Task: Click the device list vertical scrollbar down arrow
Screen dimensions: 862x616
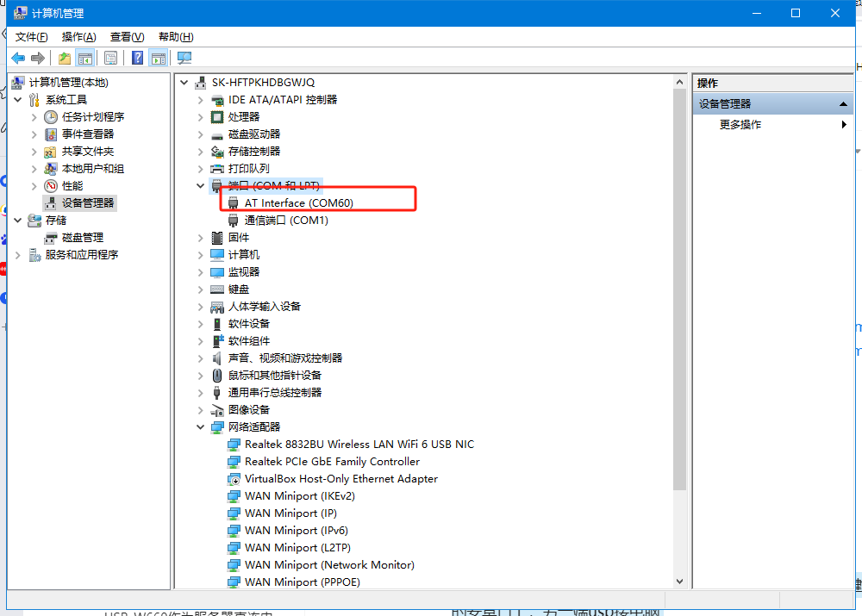Action: [679, 582]
